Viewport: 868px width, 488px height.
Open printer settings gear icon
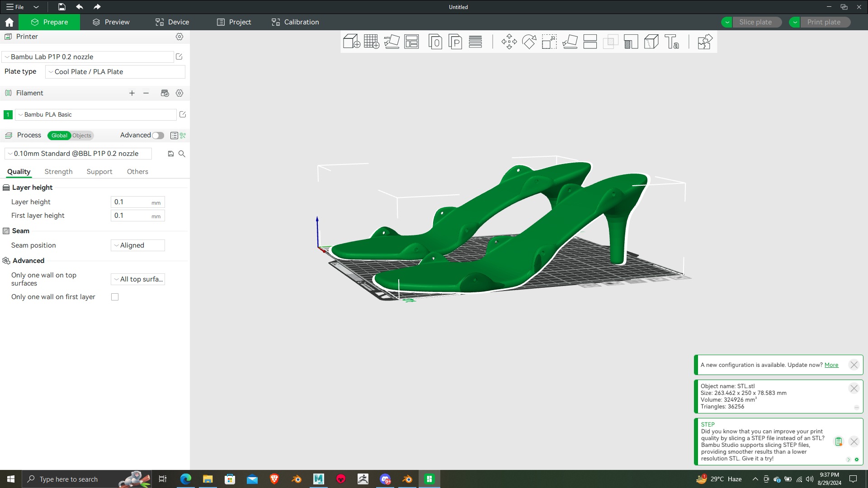coord(179,37)
